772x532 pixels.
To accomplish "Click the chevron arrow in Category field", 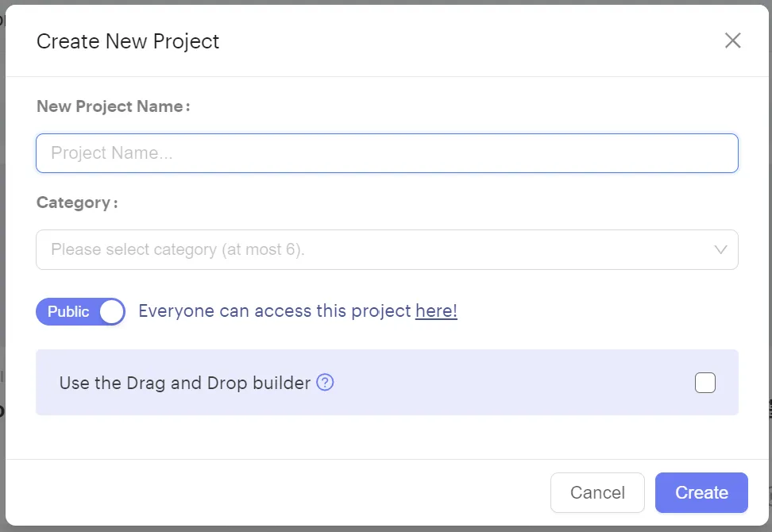I will click(x=720, y=249).
